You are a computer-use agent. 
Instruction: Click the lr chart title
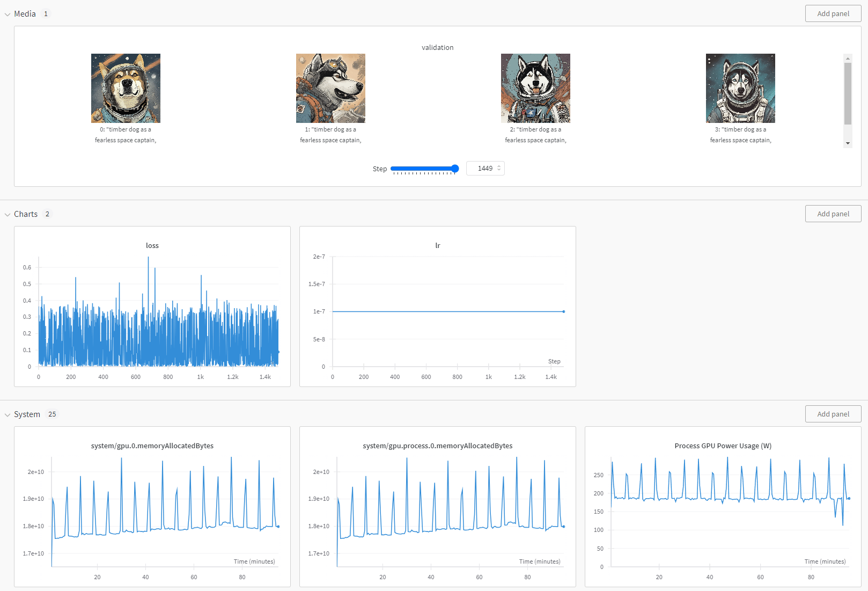[438, 245]
